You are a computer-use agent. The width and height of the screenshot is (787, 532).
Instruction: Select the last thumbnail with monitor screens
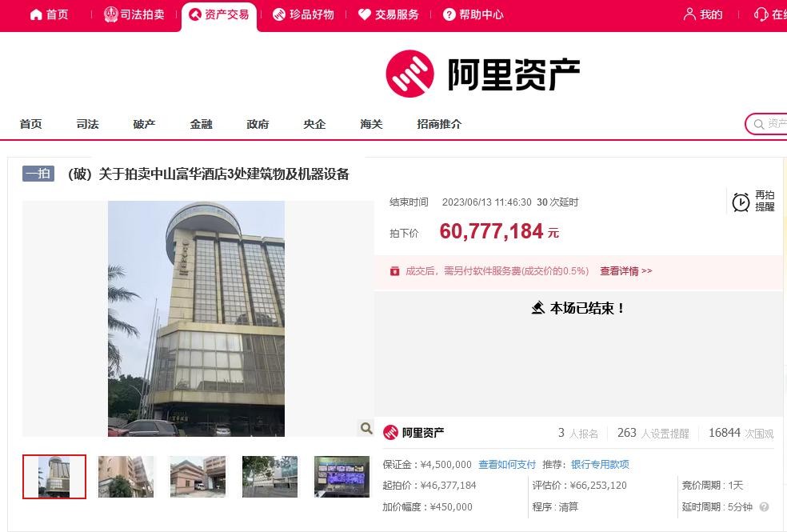point(342,477)
